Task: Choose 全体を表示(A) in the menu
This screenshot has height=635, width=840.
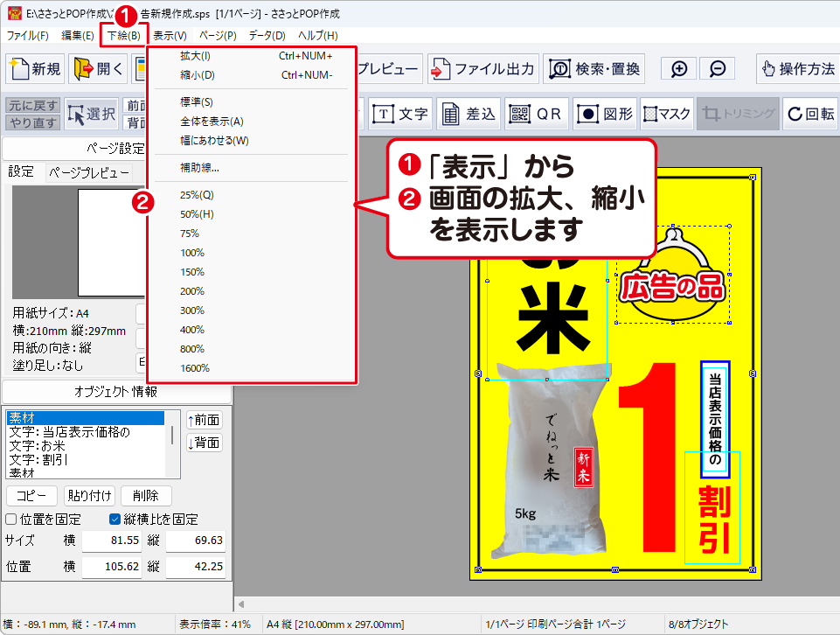Action: pyautogui.click(x=212, y=122)
